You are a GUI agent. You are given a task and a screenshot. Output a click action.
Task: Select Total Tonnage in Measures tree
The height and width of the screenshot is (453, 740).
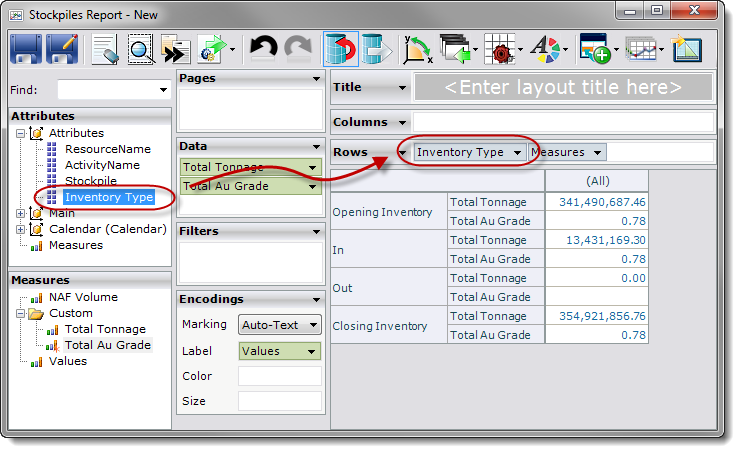[x=105, y=329]
